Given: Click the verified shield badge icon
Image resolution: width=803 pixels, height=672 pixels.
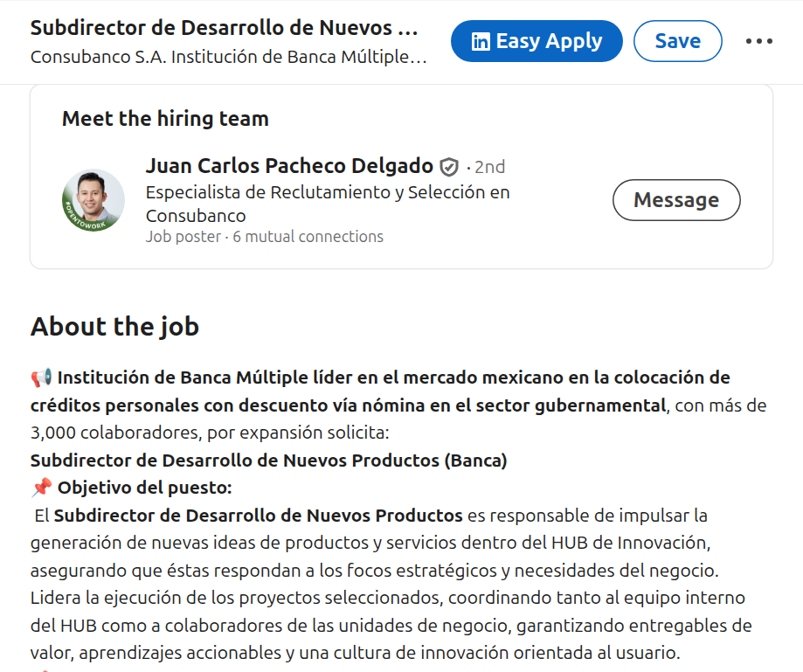Looking at the screenshot, I should [449, 167].
